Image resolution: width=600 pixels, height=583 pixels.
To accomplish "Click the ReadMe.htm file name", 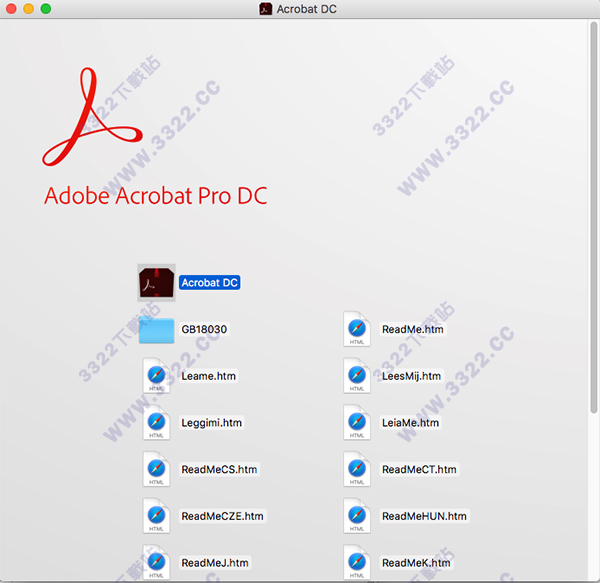I will pyautogui.click(x=412, y=329).
